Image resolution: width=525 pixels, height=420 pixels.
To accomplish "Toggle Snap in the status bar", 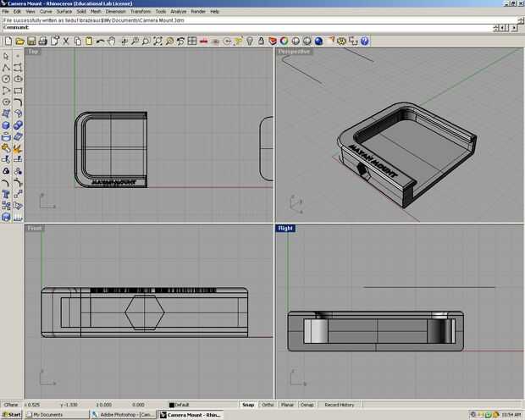I will pyautogui.click(x=248, y=405).
